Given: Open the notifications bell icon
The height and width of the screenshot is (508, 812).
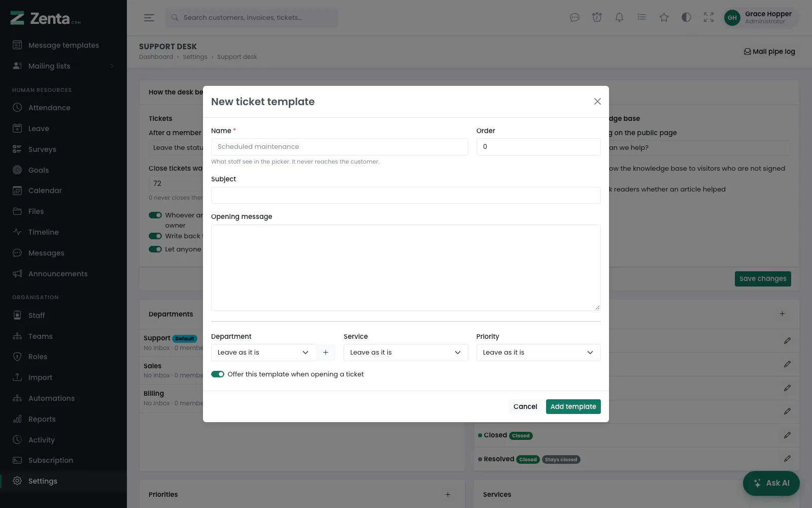Looking at the screenshot, I should coord(619,18).
